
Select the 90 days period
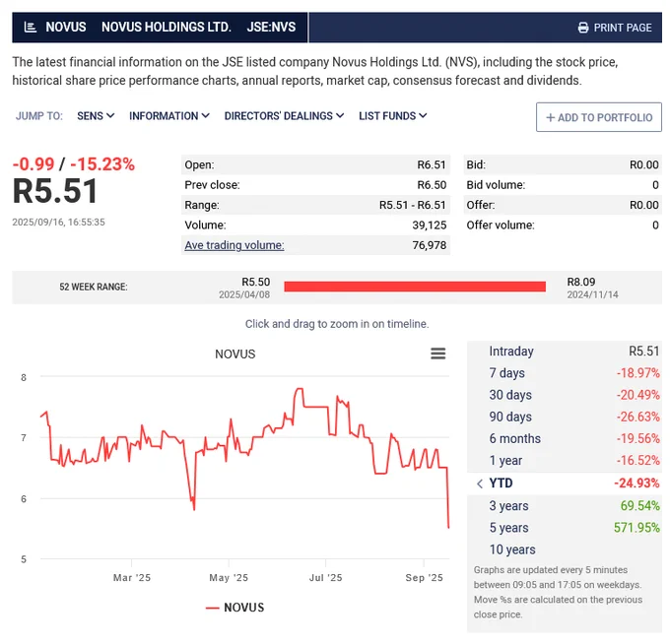click(564, 417)
